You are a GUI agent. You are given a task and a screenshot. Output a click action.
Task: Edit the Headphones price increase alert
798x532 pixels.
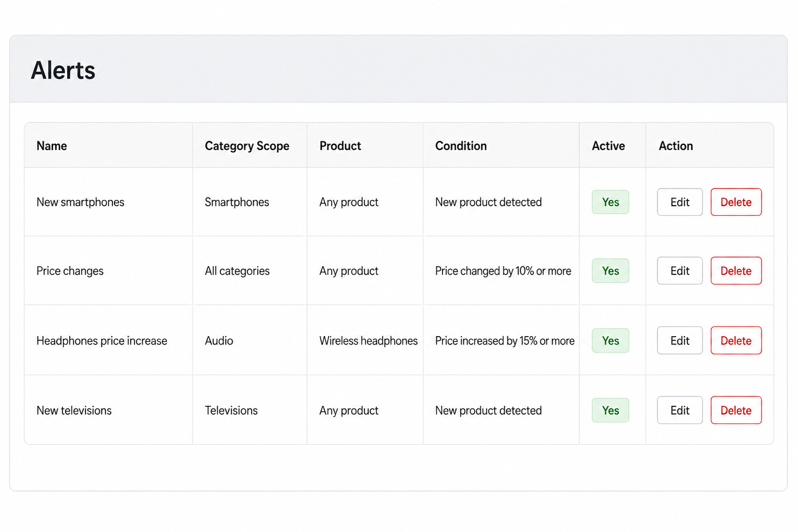(679, 340)
